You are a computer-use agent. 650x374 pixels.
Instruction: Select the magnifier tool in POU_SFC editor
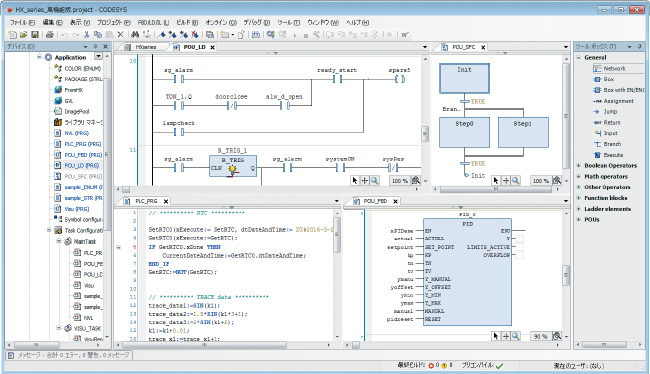(516, 180)
